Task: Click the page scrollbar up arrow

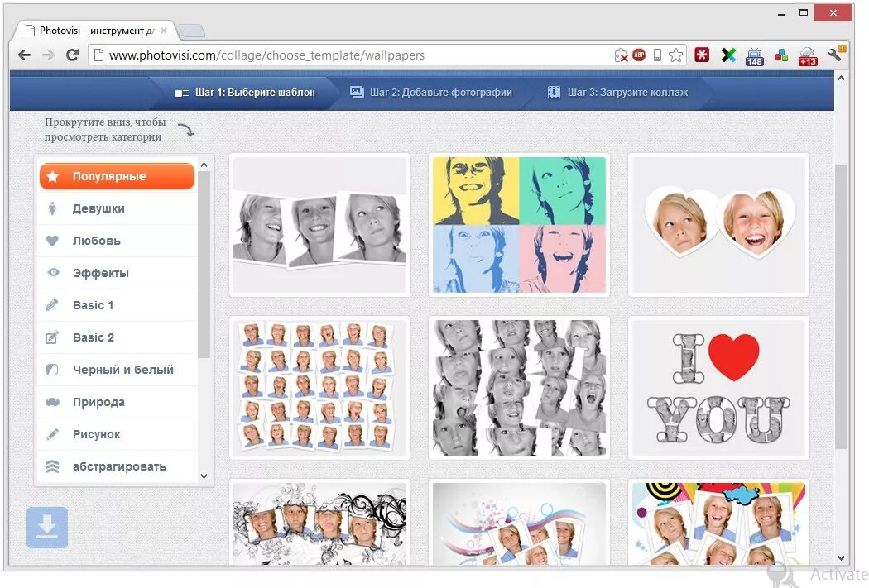Action: 841,78
